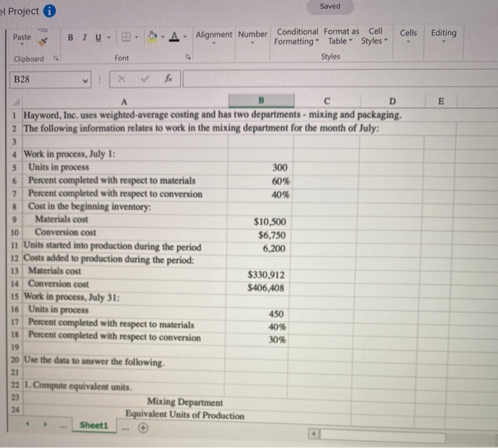Click the next sheet navigation arrow
The height and width of the screenshot is (448, 498).
tap(46, 424)
